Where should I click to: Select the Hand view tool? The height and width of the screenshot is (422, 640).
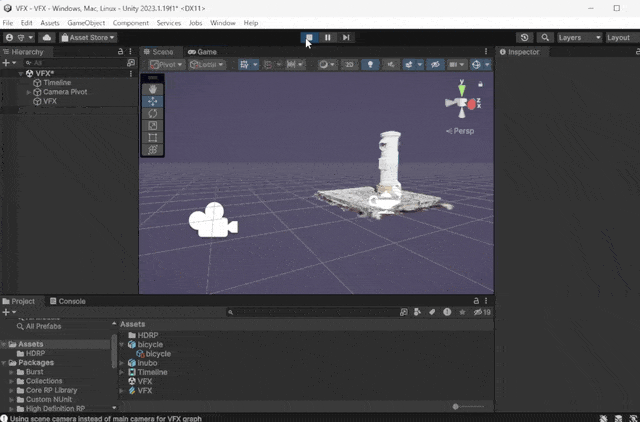153,89
